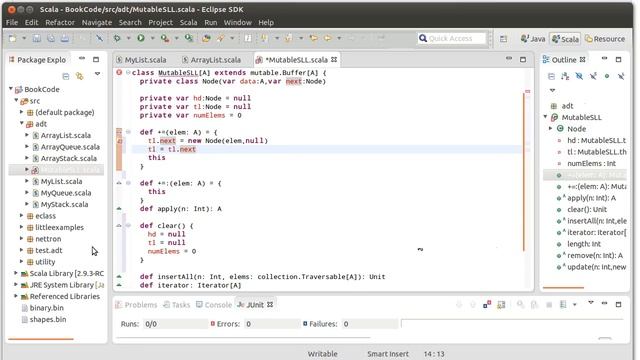
Task: Open dropdown next to Debug button
Action: click(128, 38)
